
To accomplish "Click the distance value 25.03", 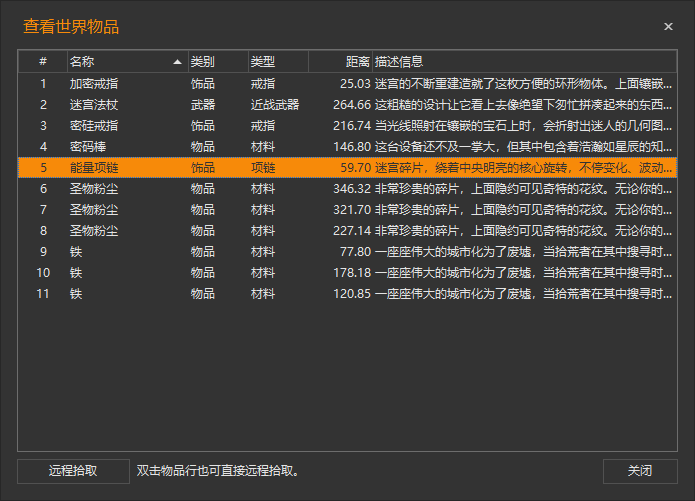I will [x=355, y=84].
